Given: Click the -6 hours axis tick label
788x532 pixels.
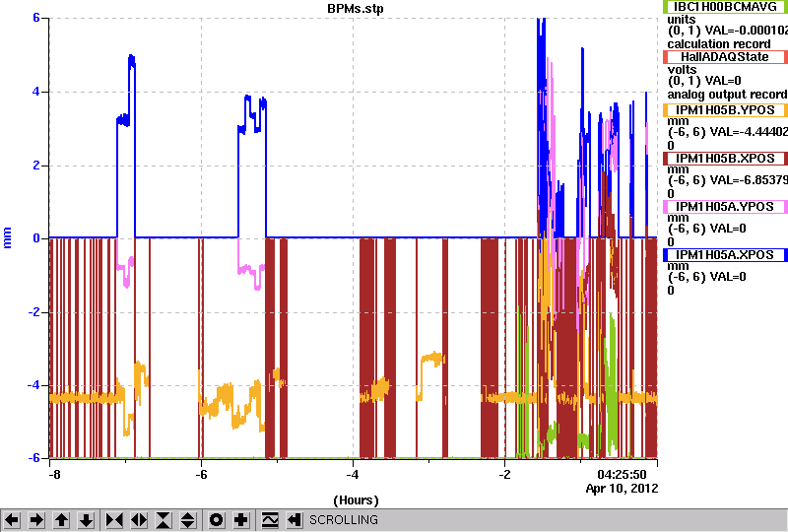Looking at the screenshot, I should point(201,475).
